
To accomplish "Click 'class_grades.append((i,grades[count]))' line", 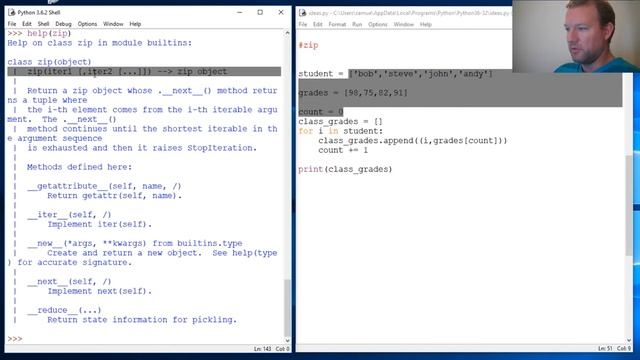I will click(x=413, y=140).
